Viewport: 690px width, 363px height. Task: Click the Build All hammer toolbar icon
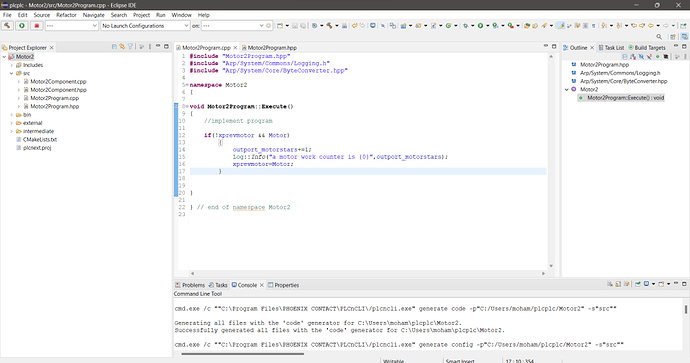pyautogui.click(x=329, y=26)
